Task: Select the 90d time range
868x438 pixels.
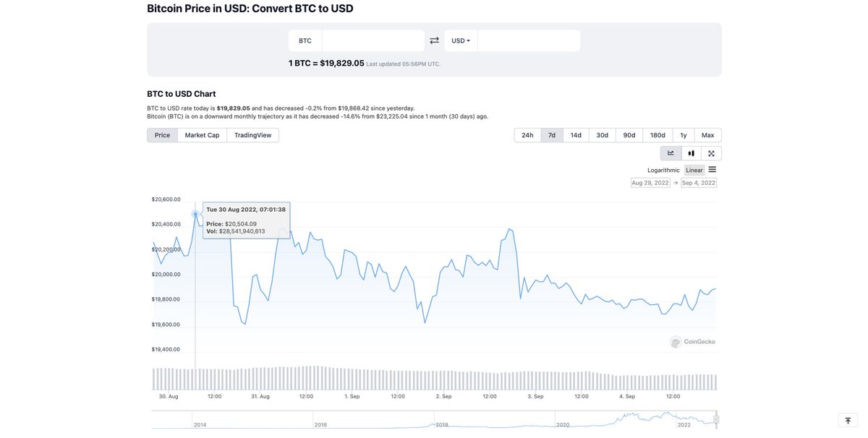Action: coord(629,135)
